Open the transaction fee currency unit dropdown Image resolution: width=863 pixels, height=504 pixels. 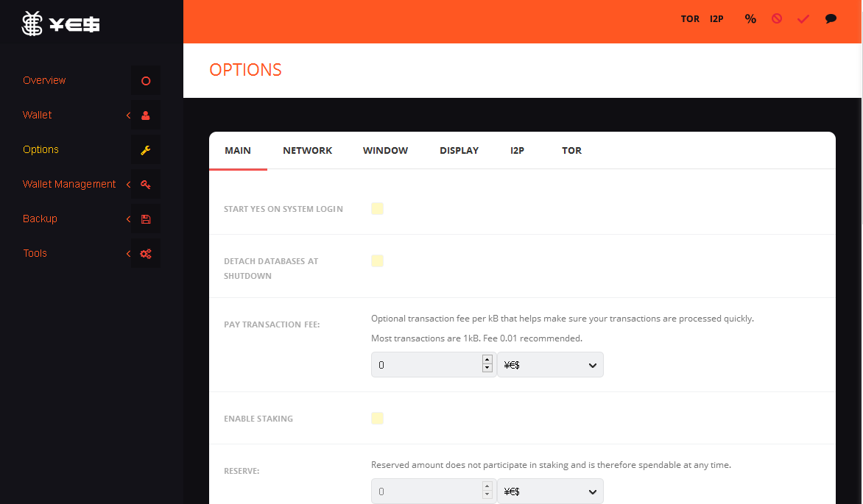pyautogui.click(x=550, y=365)
